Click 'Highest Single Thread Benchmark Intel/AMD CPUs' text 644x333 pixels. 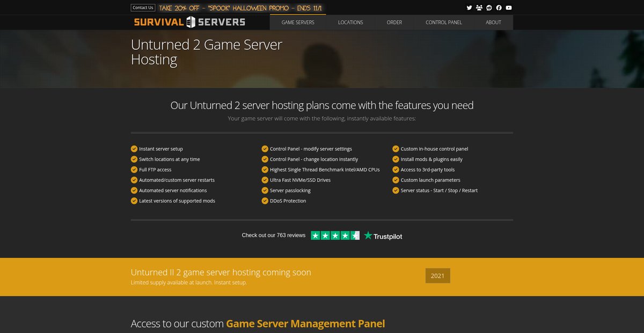[325, 170]
